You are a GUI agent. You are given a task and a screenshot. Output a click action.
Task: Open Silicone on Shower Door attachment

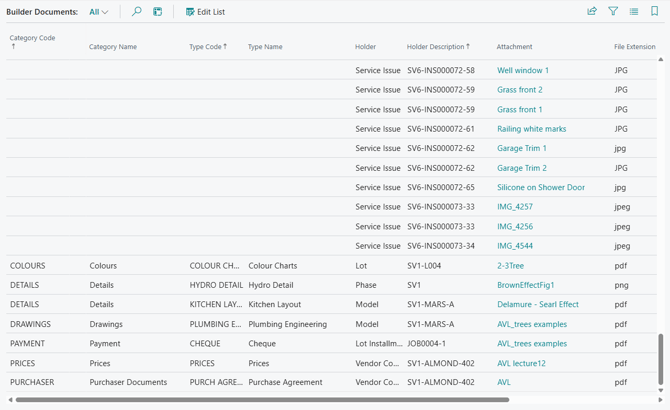click(x=541, y=187)
